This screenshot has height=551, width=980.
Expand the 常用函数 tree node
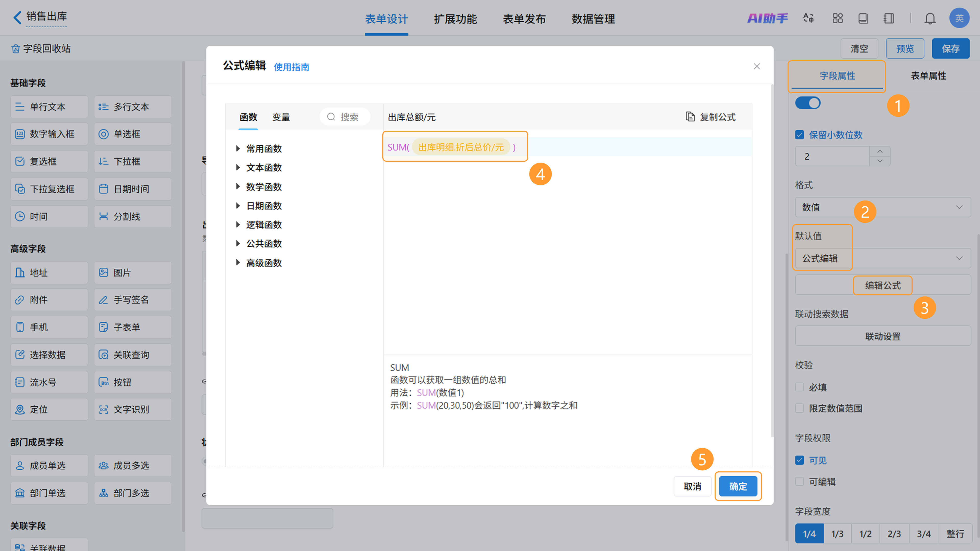238,148
